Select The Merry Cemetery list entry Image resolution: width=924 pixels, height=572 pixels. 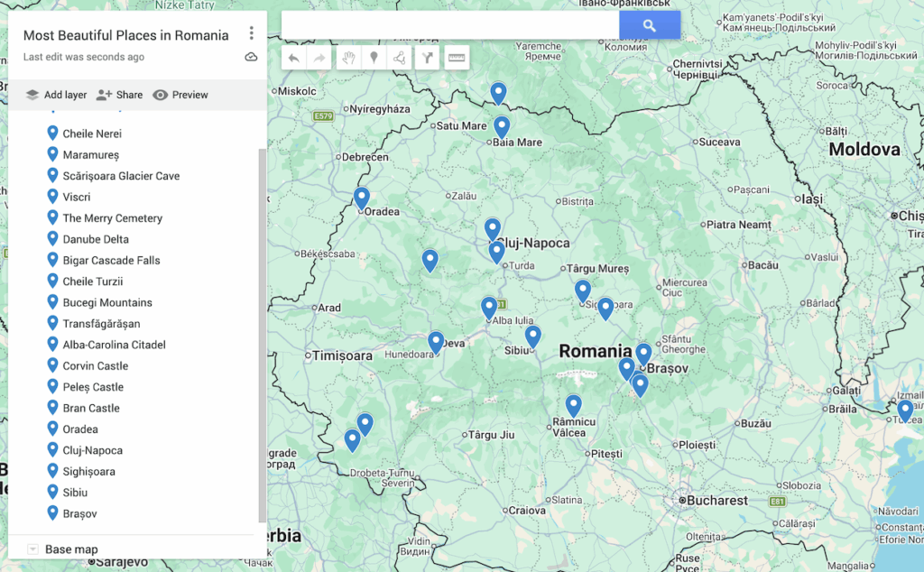point(113,218)
